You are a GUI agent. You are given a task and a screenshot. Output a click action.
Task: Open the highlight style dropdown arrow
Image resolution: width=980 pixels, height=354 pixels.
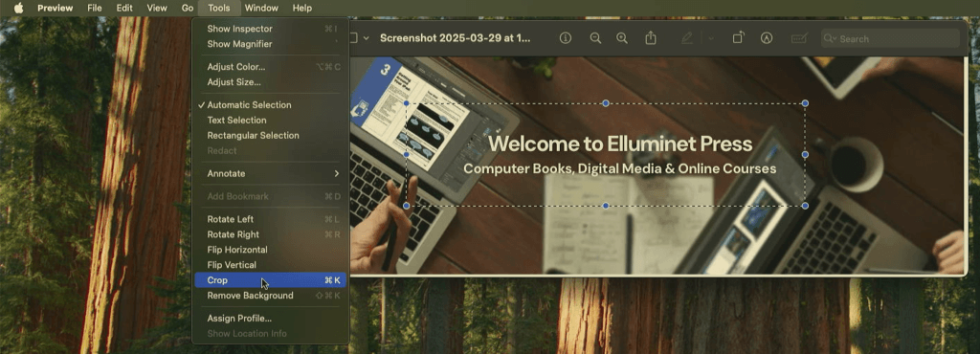click(711, 38)
